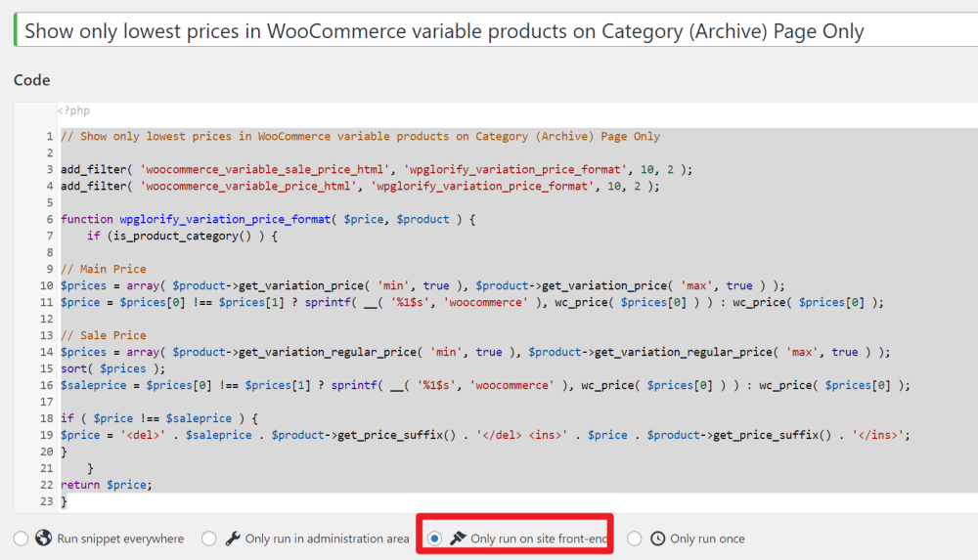Click the is_product_category() condition line

pyautogui.click(x=182, y=236)
